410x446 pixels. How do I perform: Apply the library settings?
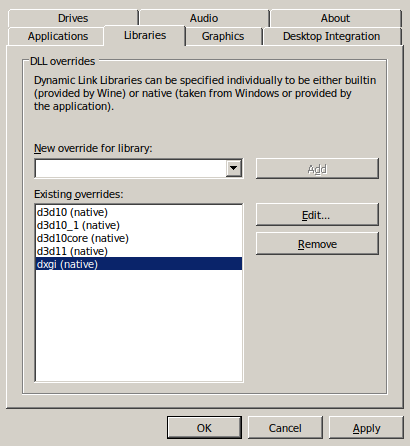tap(366, 428)
